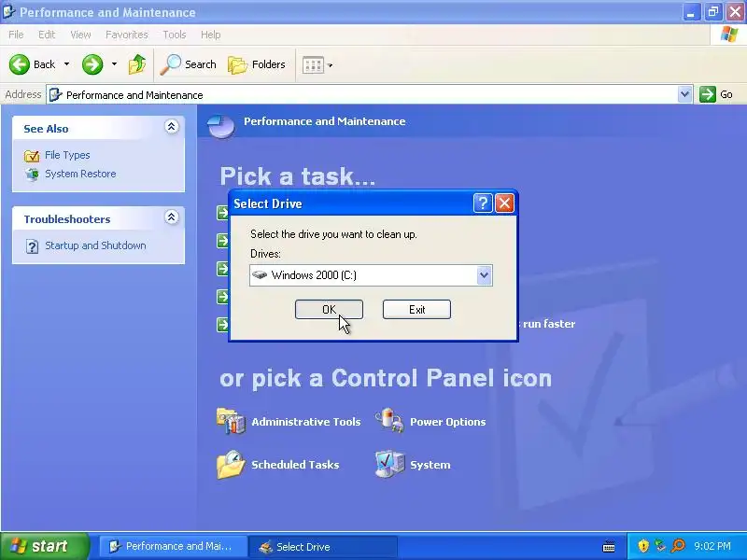Open System Restore link
This screenshot has height=560, width=747.
pos(80,174)
